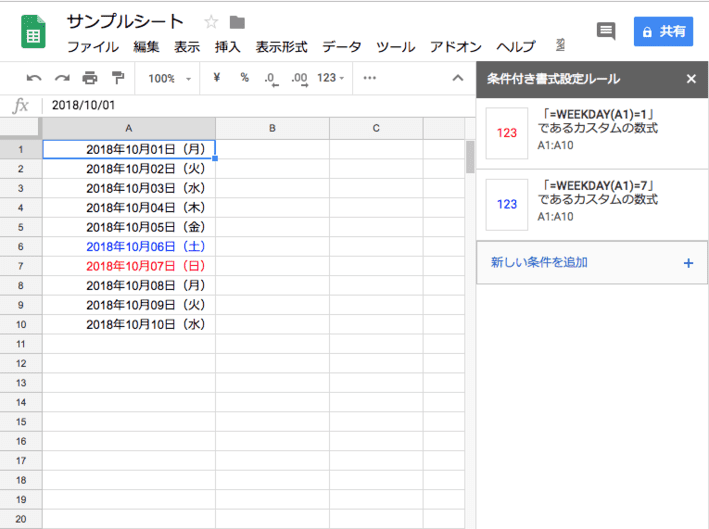Open the 表示形式 menu
709x529 pixels.
281,47
